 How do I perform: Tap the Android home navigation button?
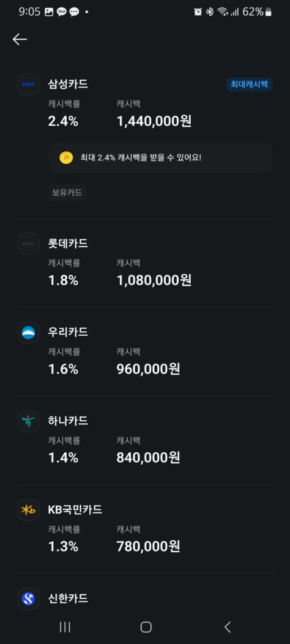click(146, 627)
